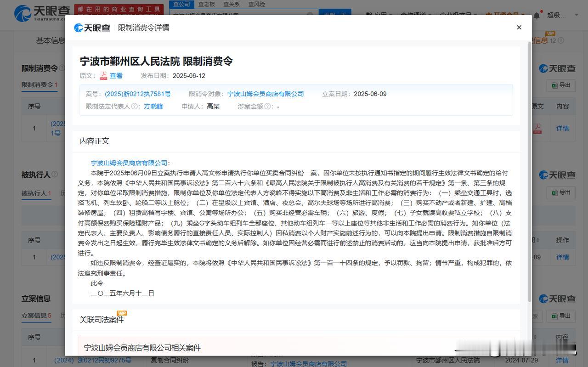The height and width of the screenshot is (367, 588).
Task: Close the 限制消费令详情 dialog
Action: coord(519,28)
